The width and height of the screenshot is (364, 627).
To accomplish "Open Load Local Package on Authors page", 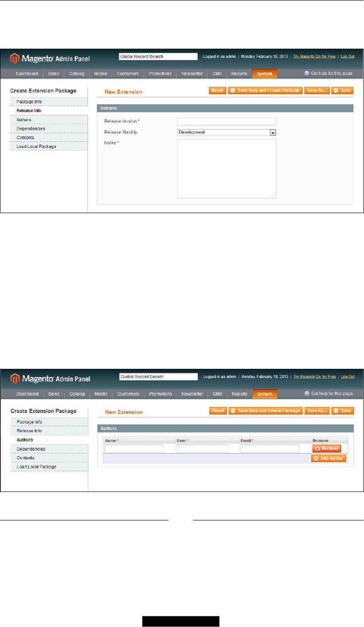I will [49, 467].
